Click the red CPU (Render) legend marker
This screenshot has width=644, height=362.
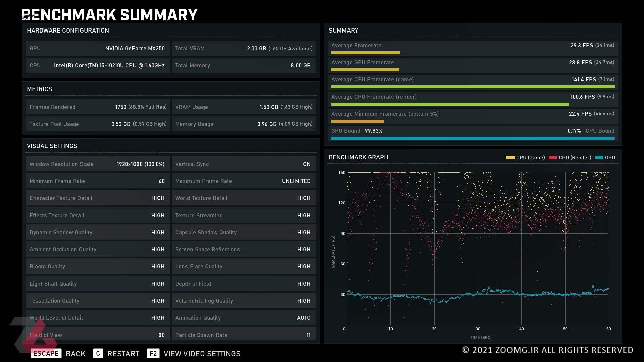[553, 157]
